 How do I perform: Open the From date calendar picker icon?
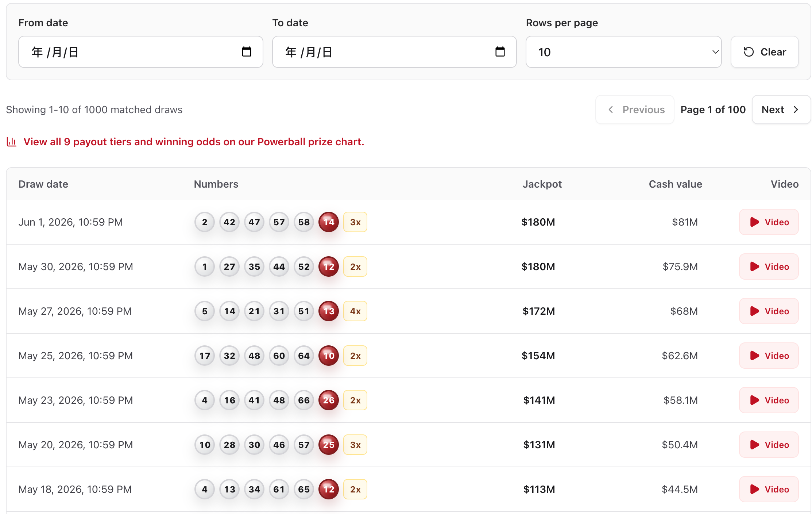[247, 52]
